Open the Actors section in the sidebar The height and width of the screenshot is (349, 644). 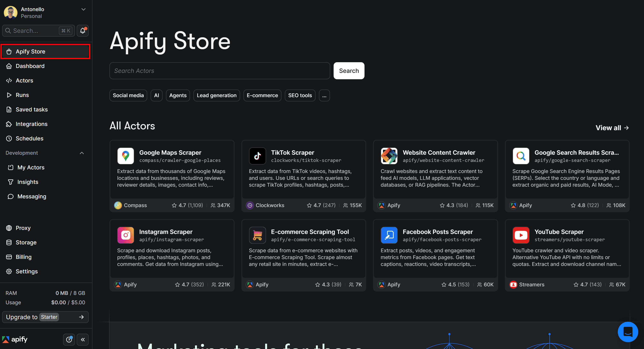point(24,80)
